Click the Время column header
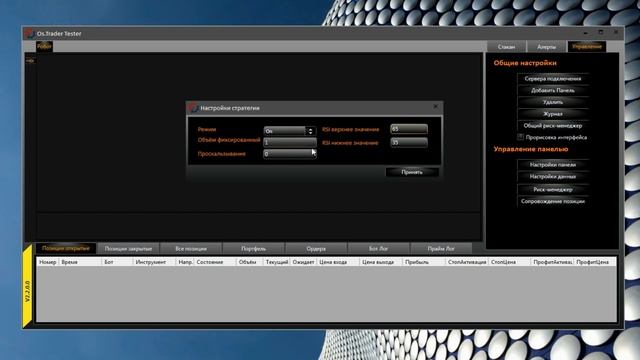This screenshot has width=640, height=360. tap(80, 262)
